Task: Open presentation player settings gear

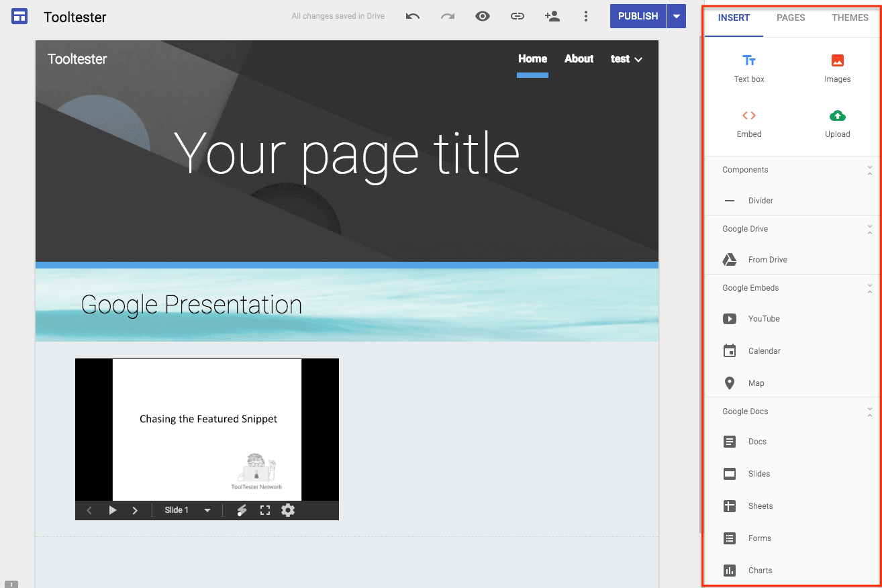Action: click(x=288, y=510)
